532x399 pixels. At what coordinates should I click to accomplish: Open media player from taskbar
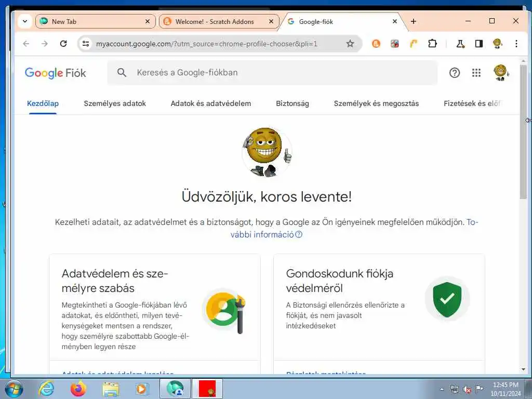point(141,389)
